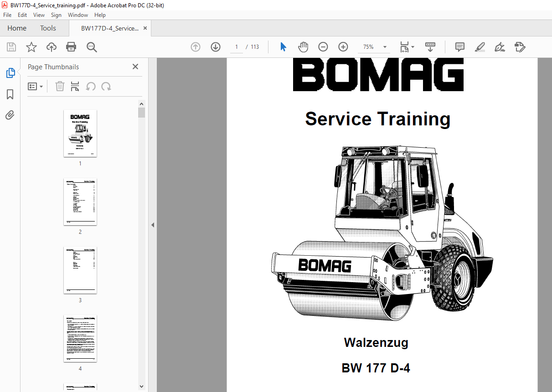Add a comment with sticky note icon
This screenshot has width=552, height=392.
point(460,47)
